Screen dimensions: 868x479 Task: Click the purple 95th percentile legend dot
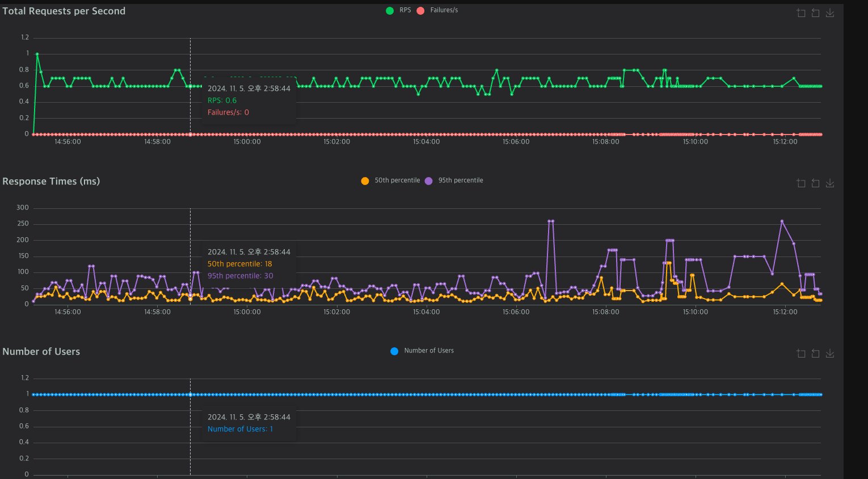[x=428, y=181]
